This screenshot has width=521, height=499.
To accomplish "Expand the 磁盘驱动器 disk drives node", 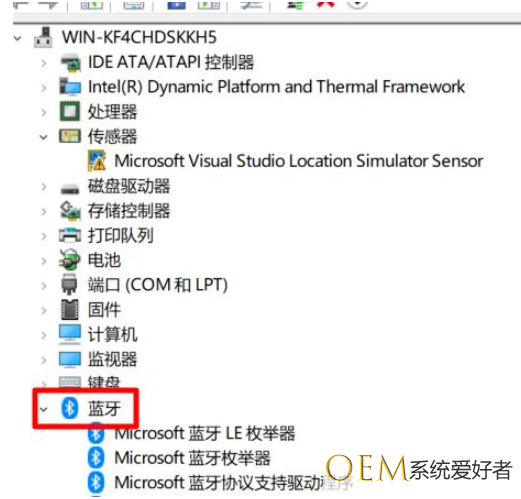I will (x=44, y=187).
